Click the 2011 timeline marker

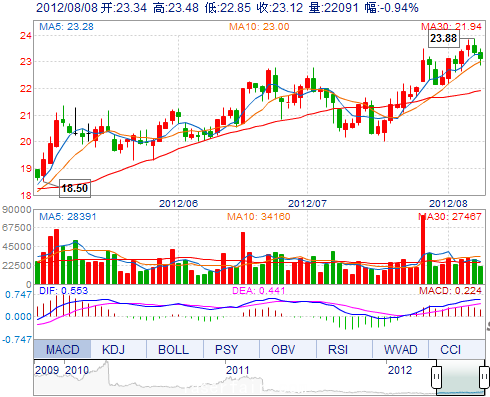(x=237, y=370)
